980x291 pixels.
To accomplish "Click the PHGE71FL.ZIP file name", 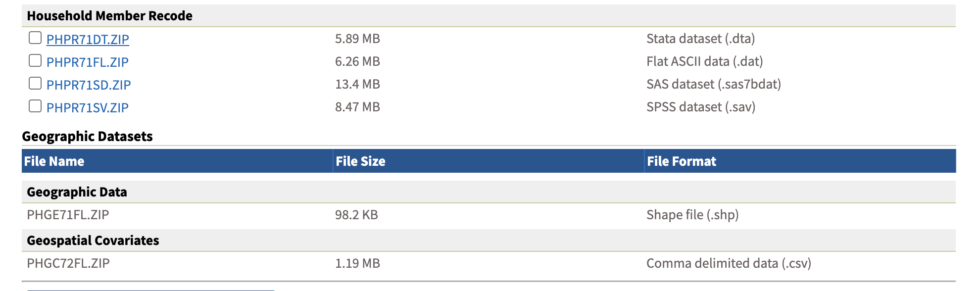I will (68, 215).
